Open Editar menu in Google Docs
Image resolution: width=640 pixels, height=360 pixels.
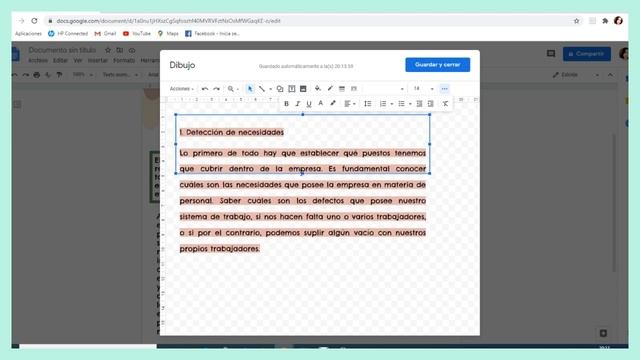[60, 60]
